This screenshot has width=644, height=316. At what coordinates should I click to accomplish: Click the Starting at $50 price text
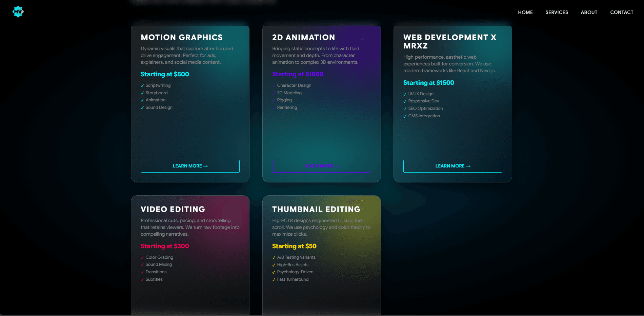coord(294,246)
